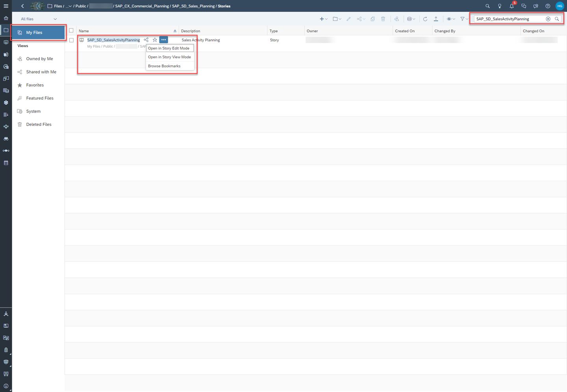Navigate to Files in the breadcrumb
This screenshot has width=567, height=392.
coord(58,6)
